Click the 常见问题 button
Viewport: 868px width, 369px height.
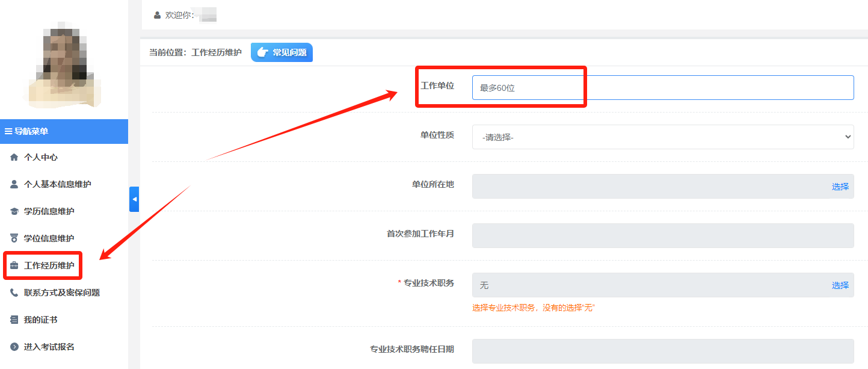[282, 53]
